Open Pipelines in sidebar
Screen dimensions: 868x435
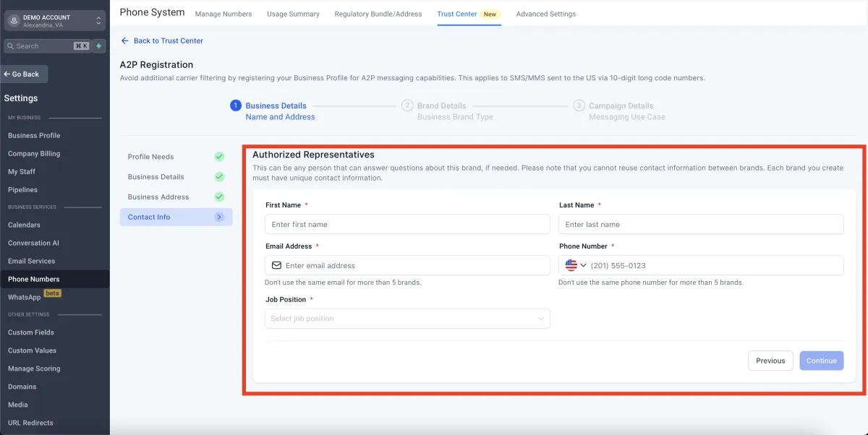(22, 189)
